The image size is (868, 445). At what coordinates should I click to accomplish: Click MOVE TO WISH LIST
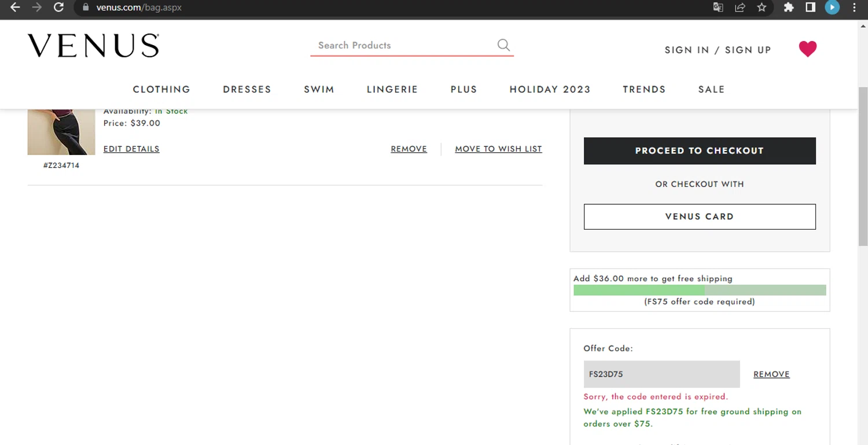498,149
